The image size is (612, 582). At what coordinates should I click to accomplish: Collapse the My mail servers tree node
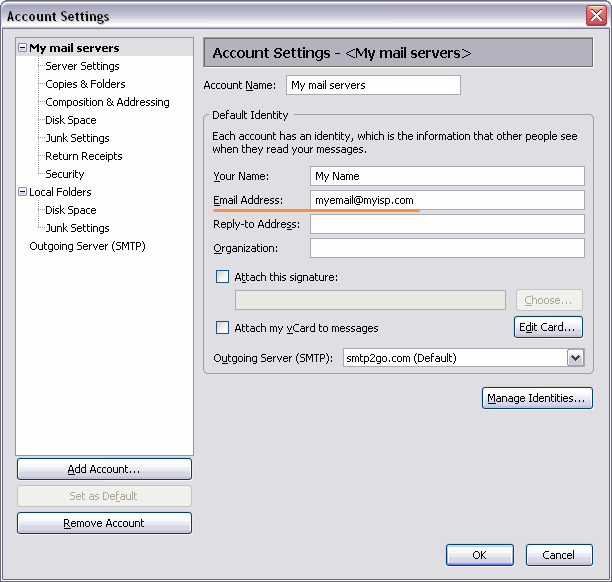23,48
